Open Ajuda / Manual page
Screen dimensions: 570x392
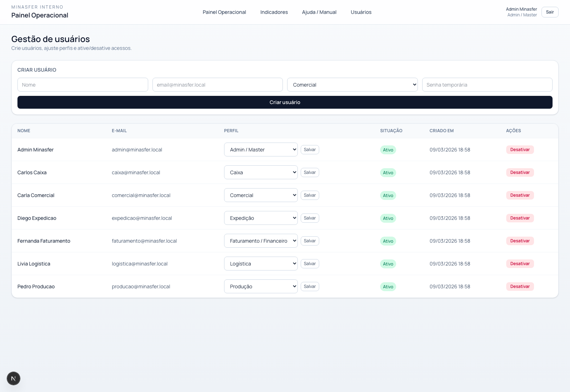click(x=319, y=12)
